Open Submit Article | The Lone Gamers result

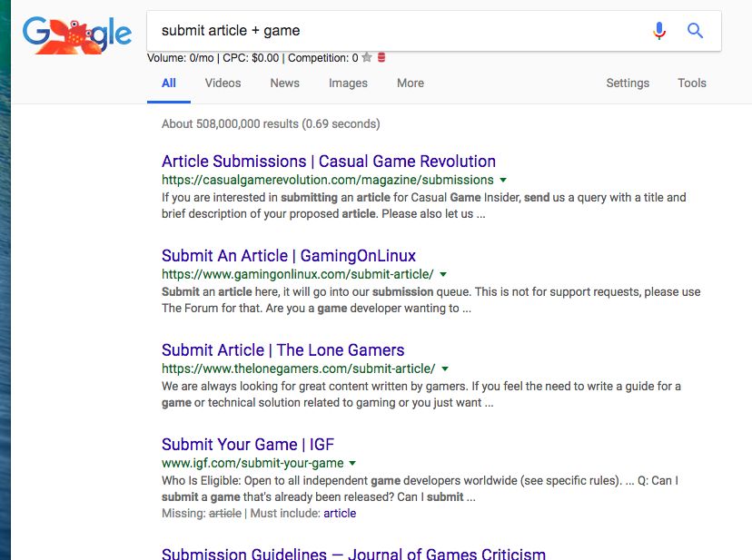(x=283, y=350)
